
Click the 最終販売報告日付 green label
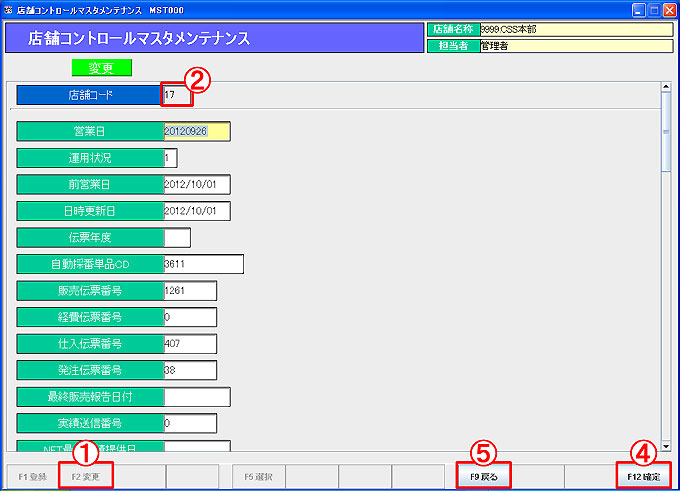tap(90, 397)
